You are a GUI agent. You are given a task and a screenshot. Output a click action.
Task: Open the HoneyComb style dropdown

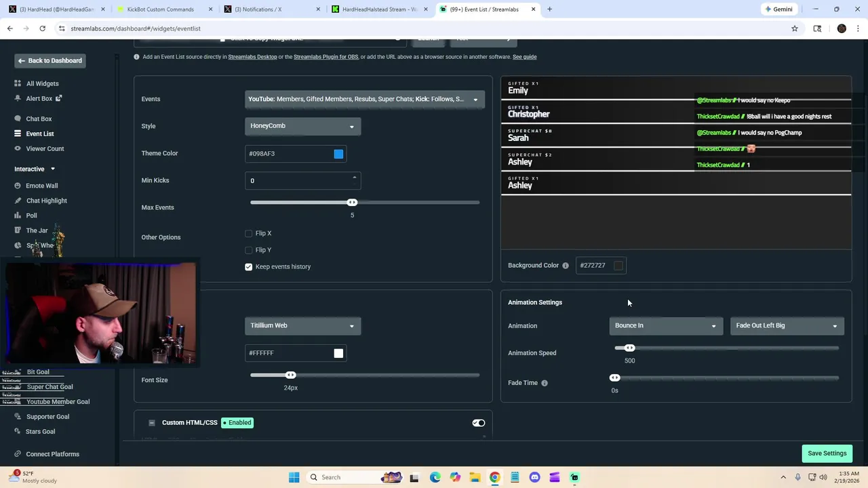click(303, 126)
